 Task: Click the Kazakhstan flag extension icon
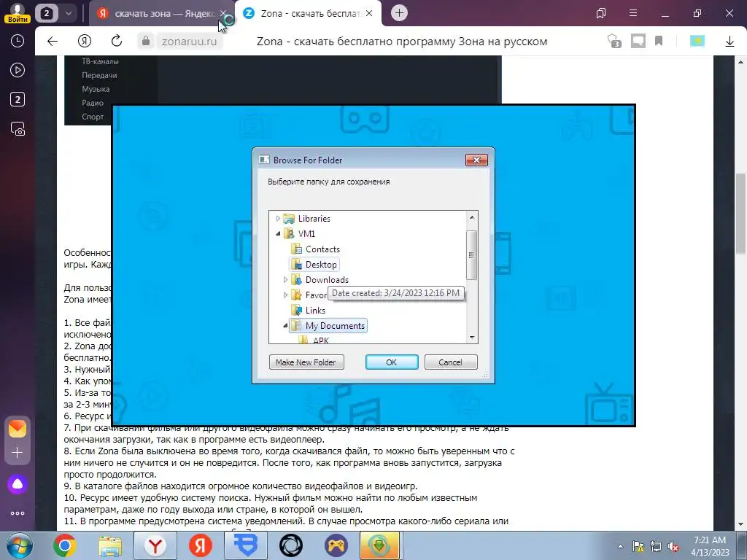point(697,42)
